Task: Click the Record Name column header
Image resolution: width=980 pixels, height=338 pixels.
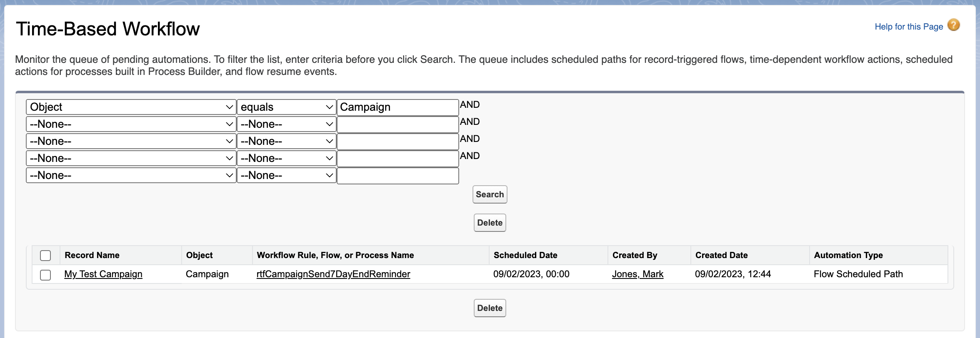Action: tap(92, 255)
